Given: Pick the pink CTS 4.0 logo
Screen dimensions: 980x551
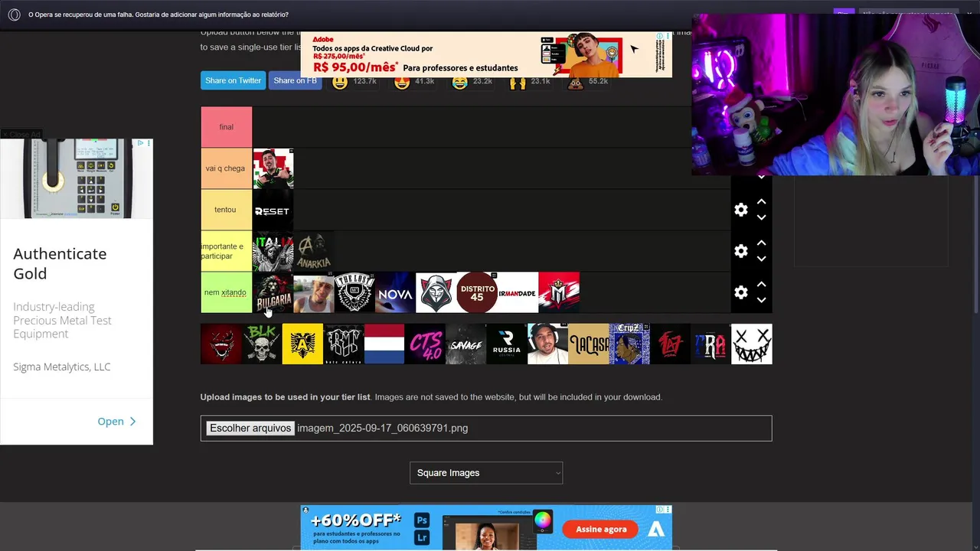Looking at the screenshot, I should pos(425,344).
